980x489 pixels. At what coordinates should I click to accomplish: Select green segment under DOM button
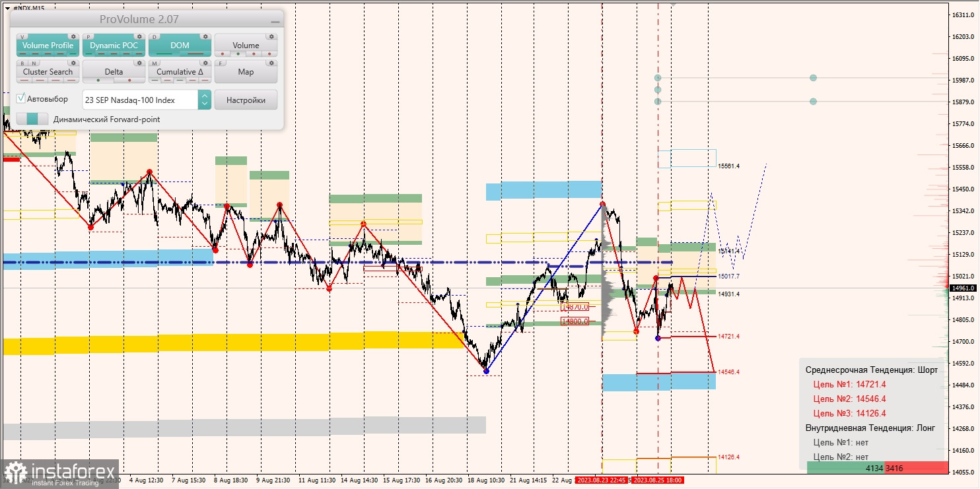[x=164, y=53]
